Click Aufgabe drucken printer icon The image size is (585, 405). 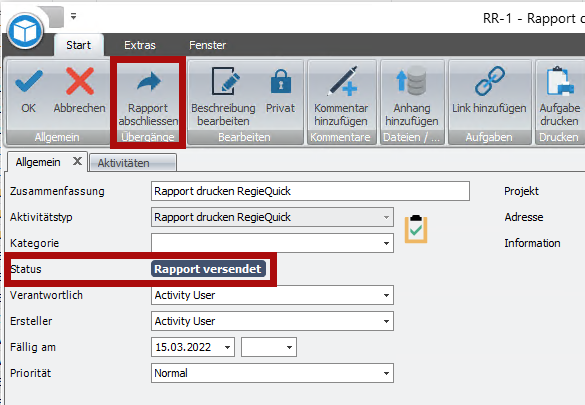pos(560,81)
